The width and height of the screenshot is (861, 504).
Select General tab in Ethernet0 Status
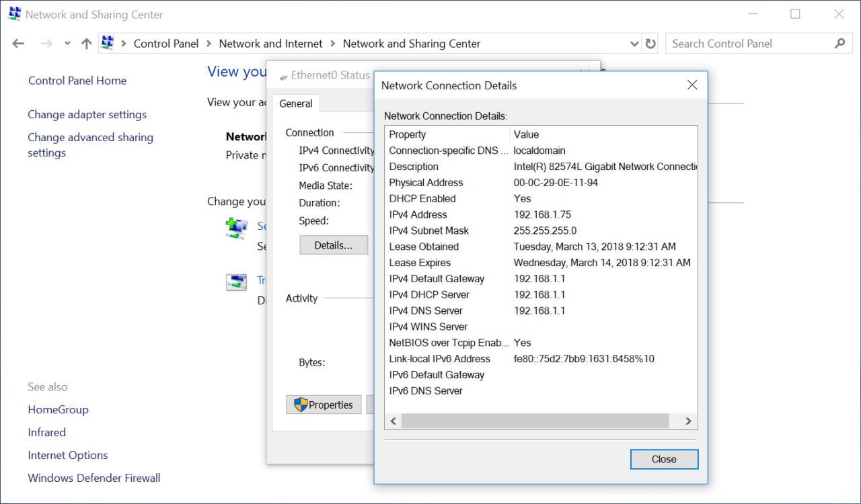point(296,103)
